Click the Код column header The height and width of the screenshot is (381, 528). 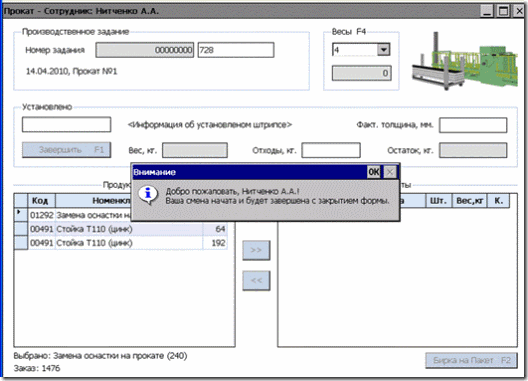coord(40,201)
